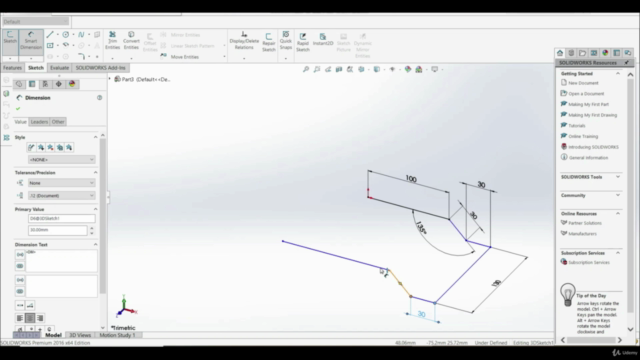Viewport: 640px width, 360px height.
Task: Select the Spline sketch tool
Action: [81, 35]
